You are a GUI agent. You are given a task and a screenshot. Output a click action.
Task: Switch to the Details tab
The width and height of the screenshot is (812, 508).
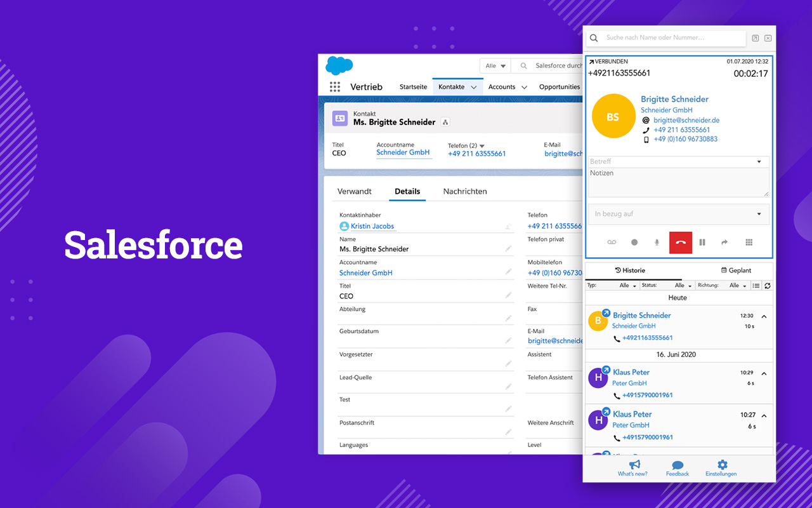(407, 191)
